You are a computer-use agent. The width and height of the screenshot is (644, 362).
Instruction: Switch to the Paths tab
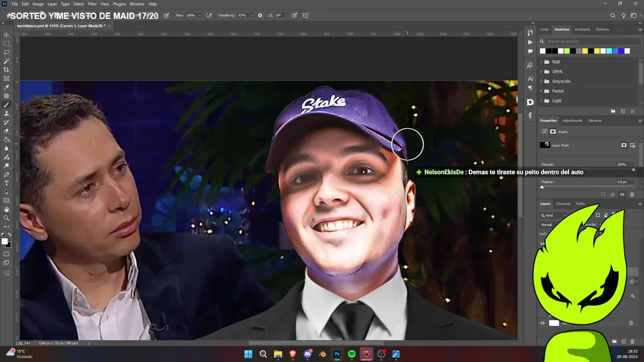coord(581,204)
